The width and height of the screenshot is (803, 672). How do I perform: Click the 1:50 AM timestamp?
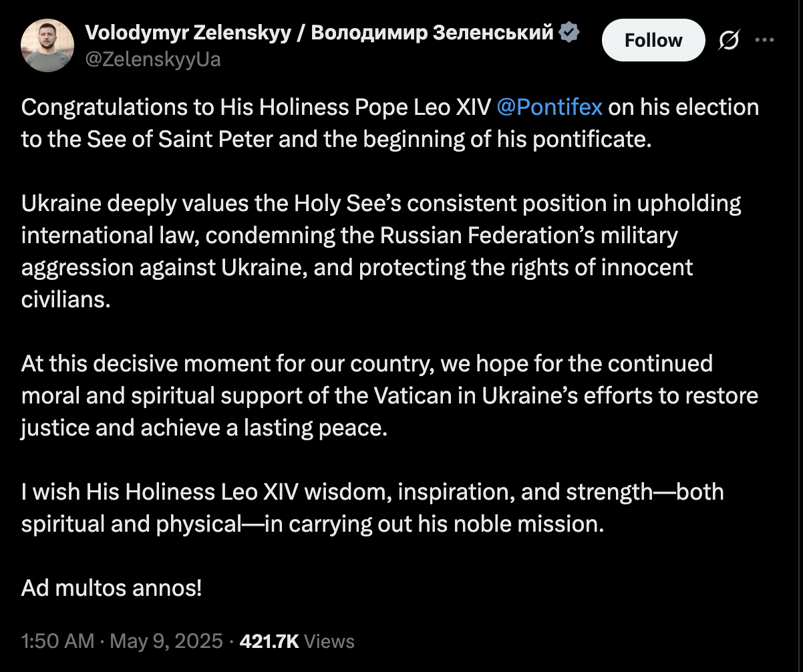click(x=57, y=641)
